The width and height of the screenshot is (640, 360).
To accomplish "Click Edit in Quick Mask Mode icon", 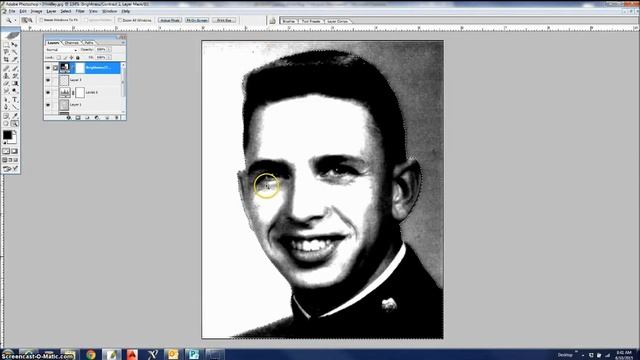I will (14, 151).
